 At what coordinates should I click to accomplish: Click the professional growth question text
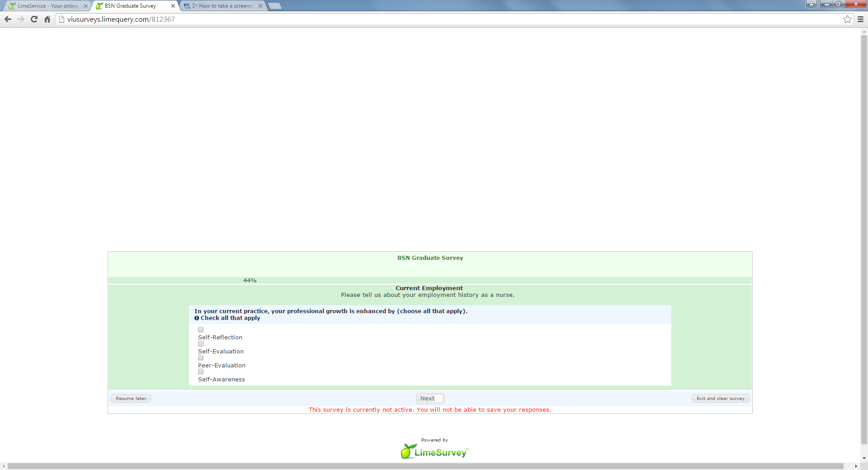tap(331, 311)
